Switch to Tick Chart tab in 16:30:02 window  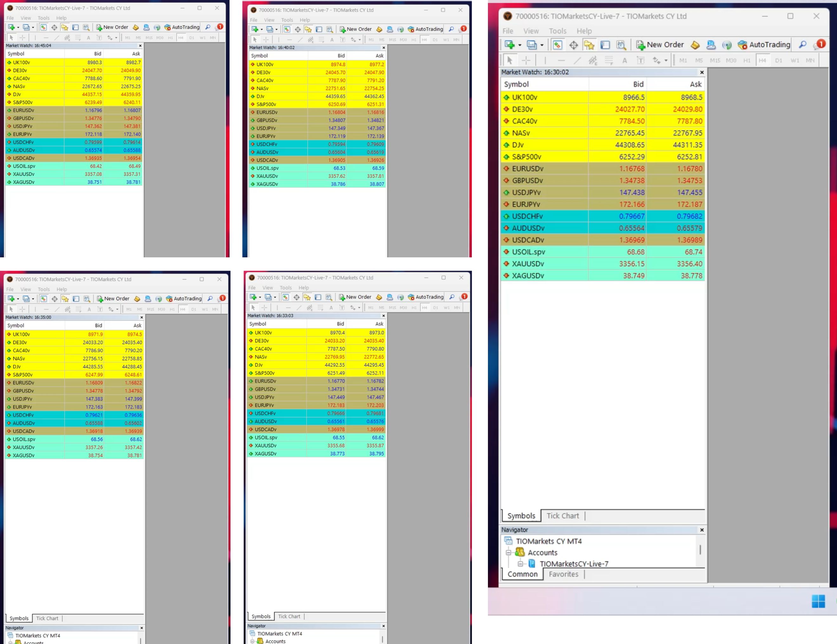click(x=563, y=516)
